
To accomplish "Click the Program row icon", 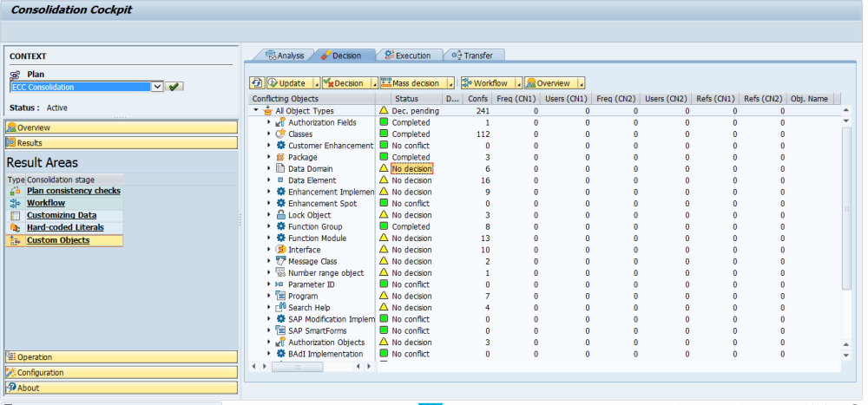I will click(x=280, y=296).
